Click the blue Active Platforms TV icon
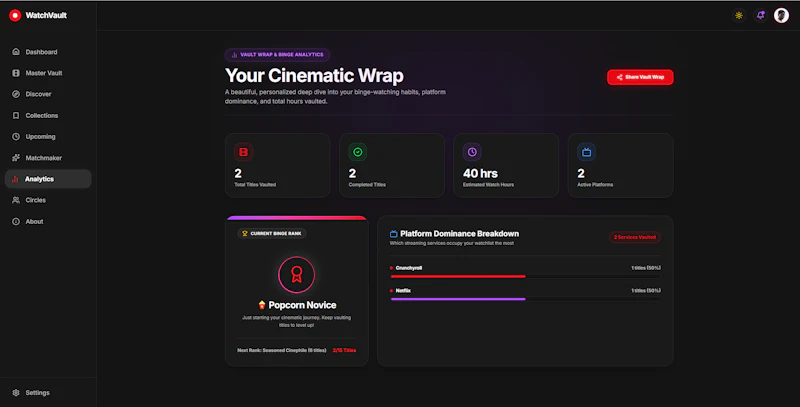 click(586, 152)
